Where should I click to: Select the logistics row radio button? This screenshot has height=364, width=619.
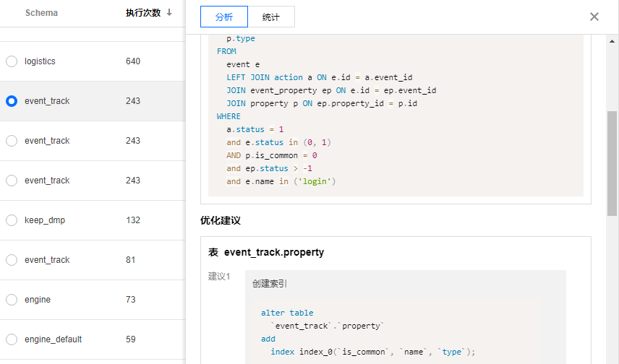12,61
